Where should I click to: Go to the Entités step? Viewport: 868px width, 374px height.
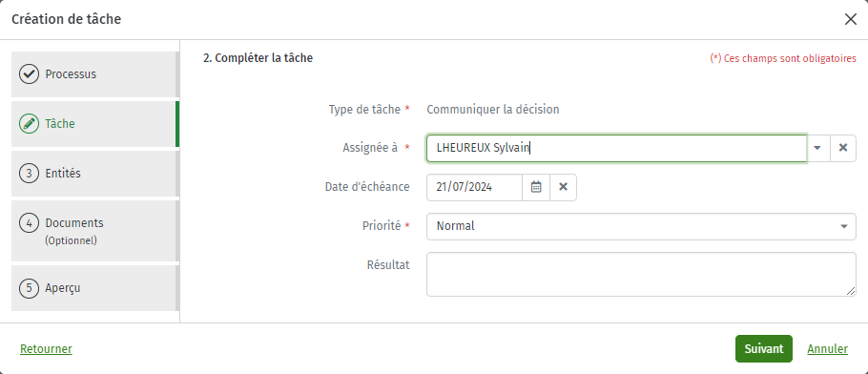[x=94, y=174]
